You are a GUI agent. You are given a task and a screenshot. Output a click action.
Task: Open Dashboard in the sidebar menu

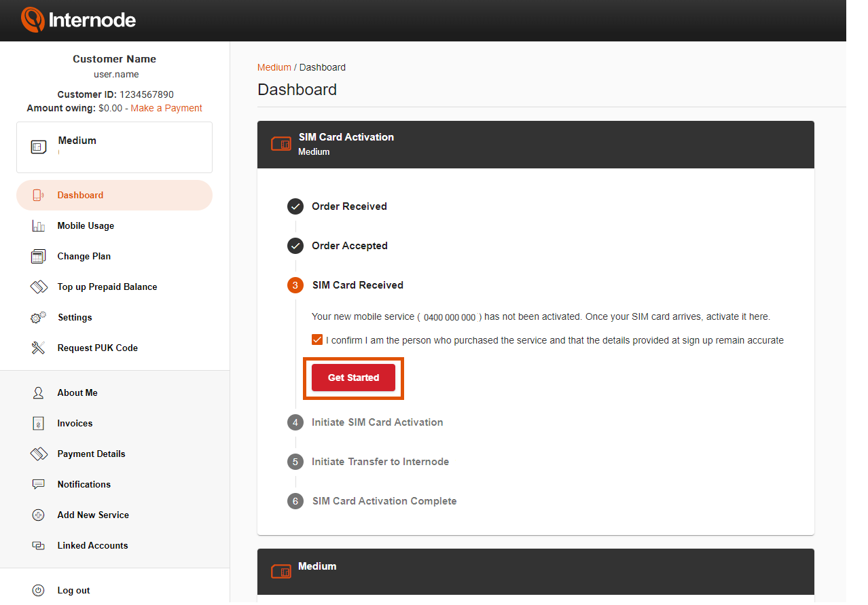[114, 196]
